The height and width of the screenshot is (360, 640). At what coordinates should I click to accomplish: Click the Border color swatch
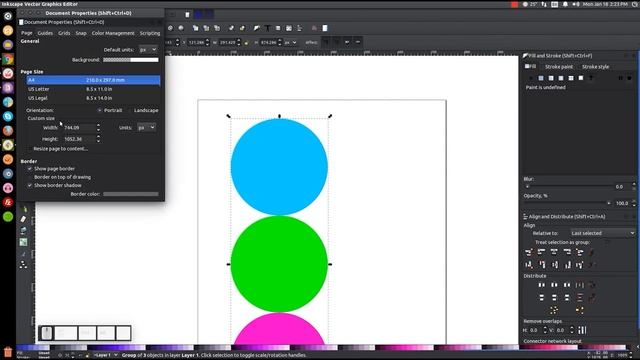point(131,194)
